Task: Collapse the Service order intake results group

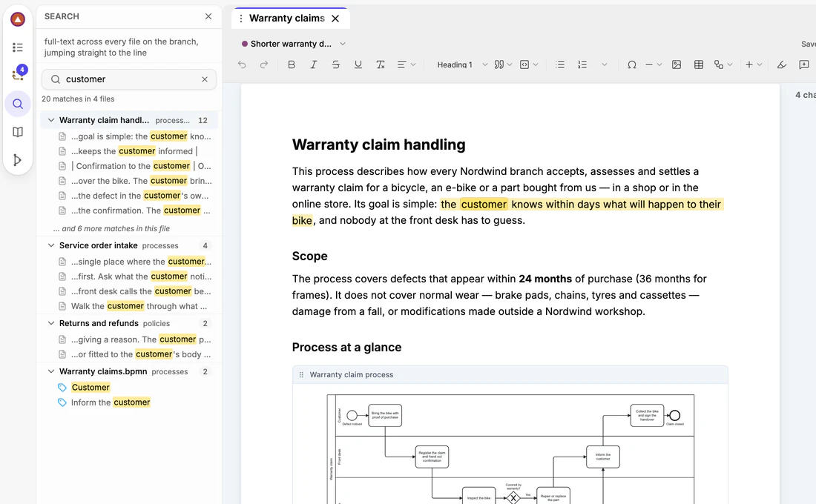Action: pyautogui.click(x=51, y=245)
